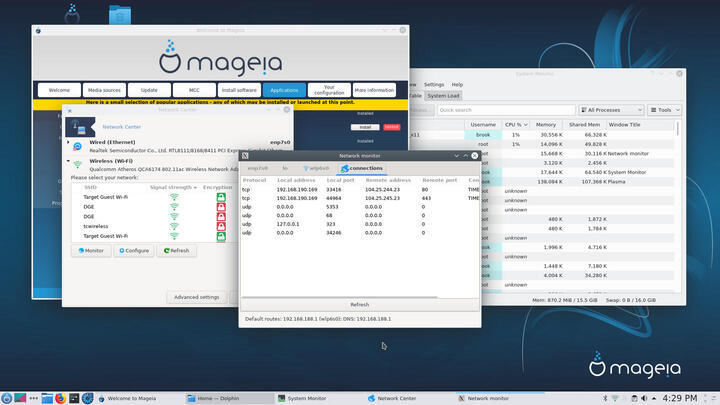Click the Wired Ethernet connection icon
The height and width of the screenshot is (405, 720).
click(78, 146)
